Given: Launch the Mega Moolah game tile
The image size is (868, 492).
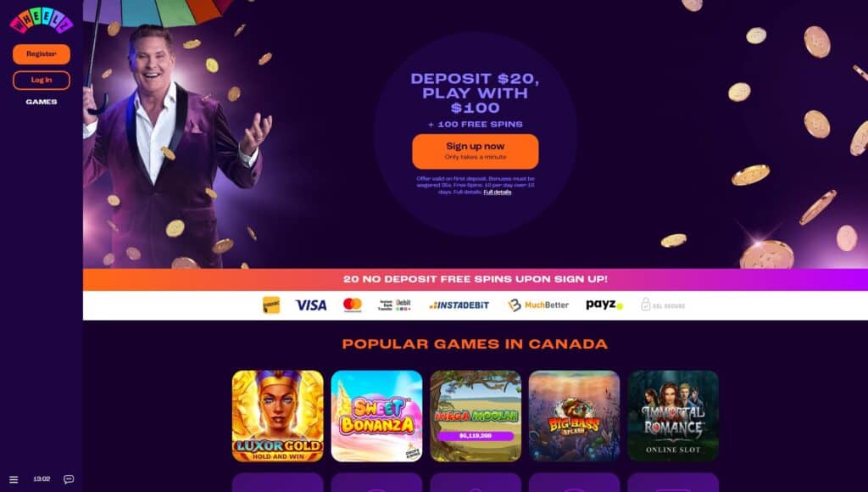Looking at the screenshot, I should (476, 417).
